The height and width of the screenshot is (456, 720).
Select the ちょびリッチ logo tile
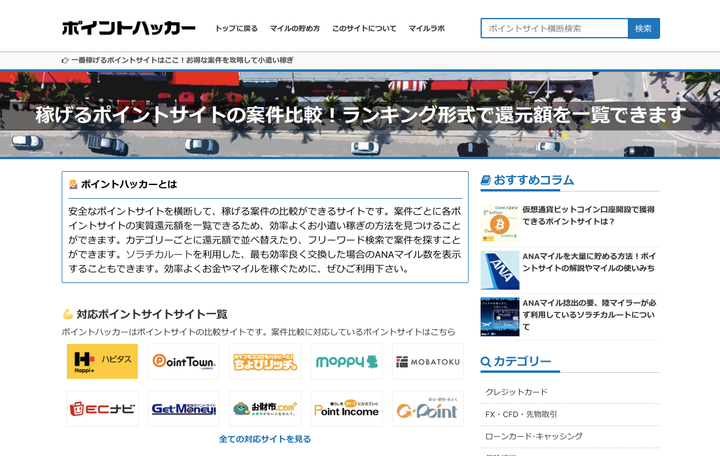click(x=265, y=361)
